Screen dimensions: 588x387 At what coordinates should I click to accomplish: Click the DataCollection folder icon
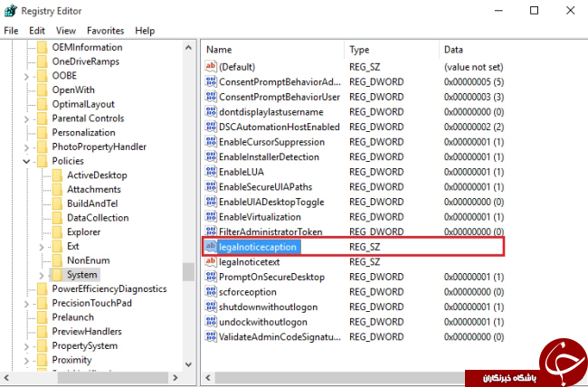pos(57,218)
